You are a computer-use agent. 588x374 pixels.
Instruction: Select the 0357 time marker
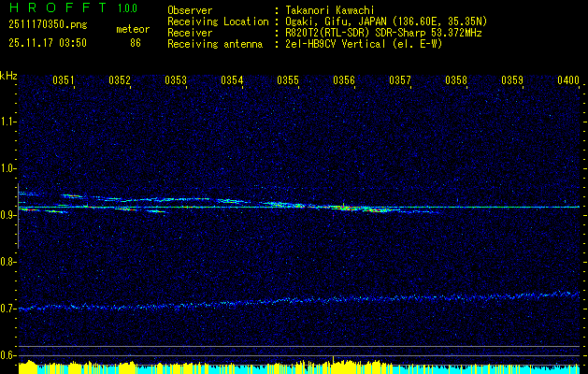coord(400,80)
